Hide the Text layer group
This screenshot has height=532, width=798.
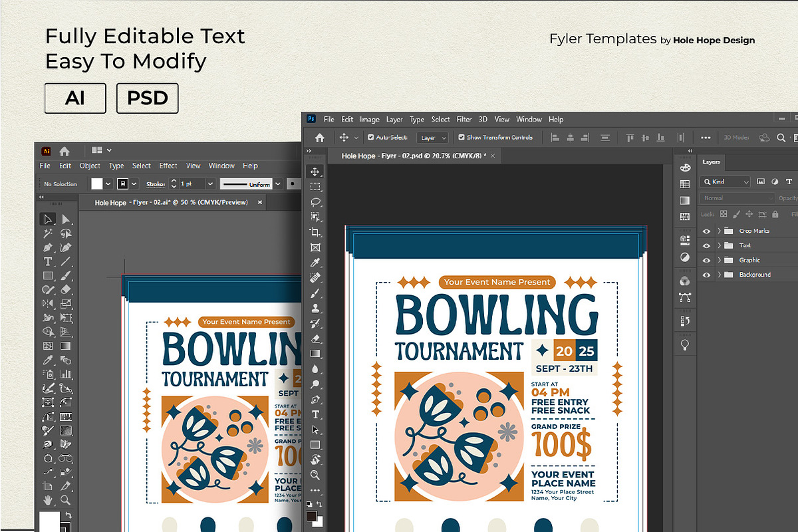point(707,245)
